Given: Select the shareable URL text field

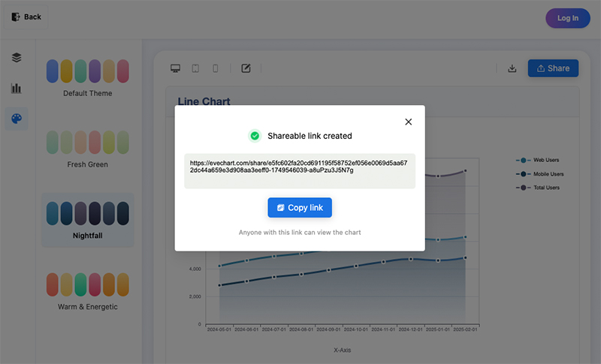Looking at the screenshot, I should pyautogui.click(x=300, y=170).
